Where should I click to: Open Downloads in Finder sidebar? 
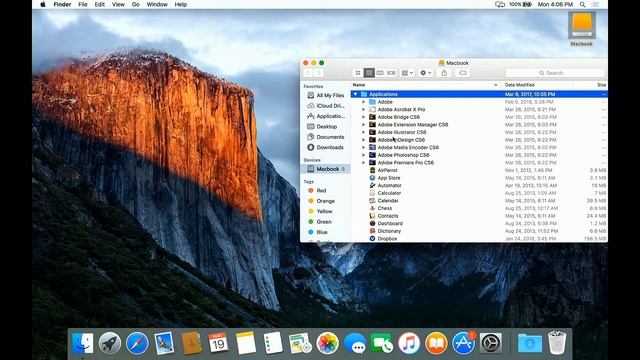(325, 147)
